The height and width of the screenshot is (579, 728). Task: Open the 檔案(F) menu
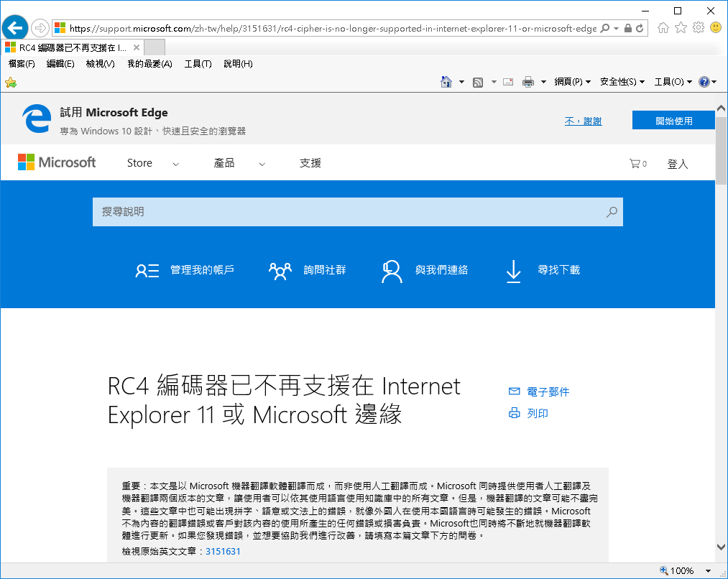pos(22,63)
